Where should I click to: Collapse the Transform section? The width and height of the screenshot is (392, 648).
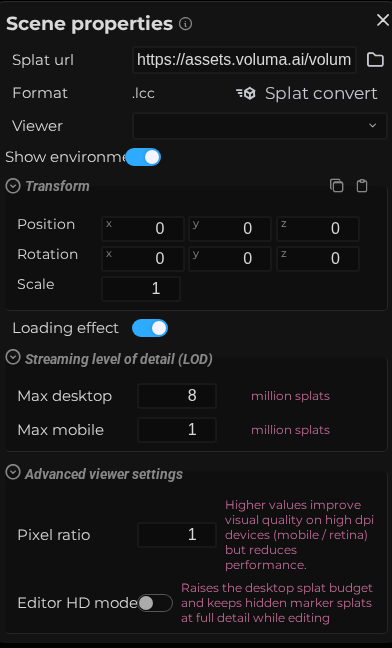(x=13, y=186)
